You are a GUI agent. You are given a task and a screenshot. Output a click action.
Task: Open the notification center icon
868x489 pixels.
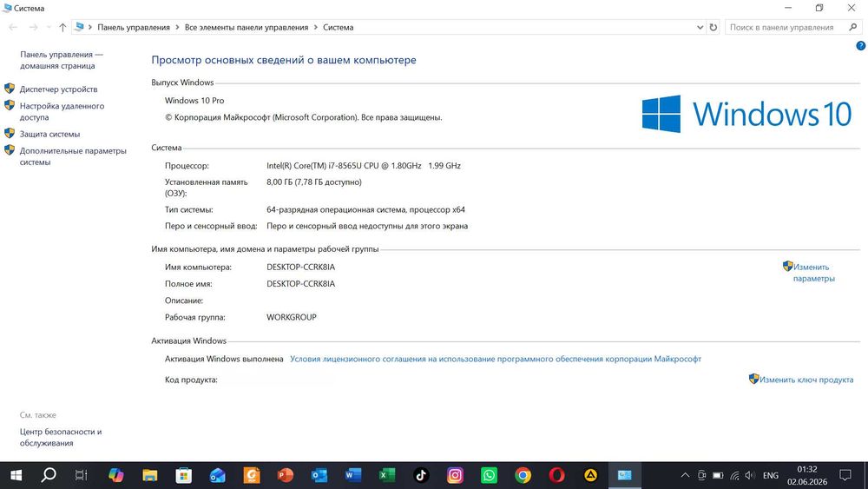coord(845,475)
